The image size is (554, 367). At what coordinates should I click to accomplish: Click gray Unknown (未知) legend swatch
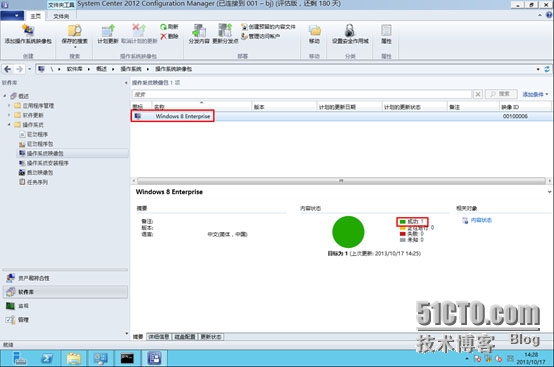402,240
